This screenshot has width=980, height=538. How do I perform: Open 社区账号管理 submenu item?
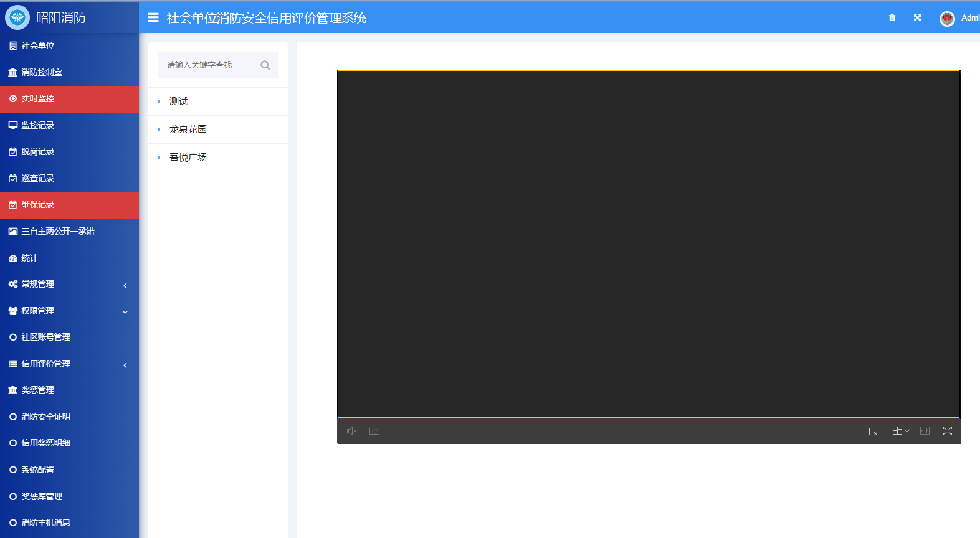pyautogui.click(x=69, y=337)
